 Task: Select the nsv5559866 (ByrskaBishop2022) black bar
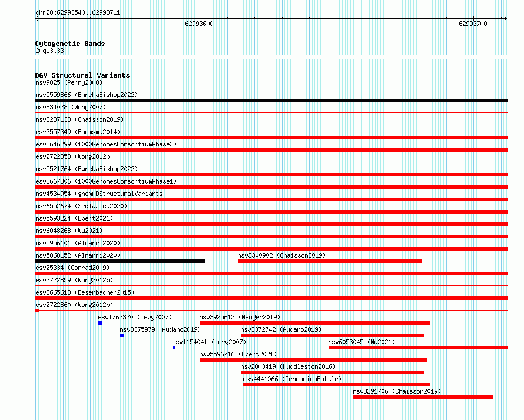coord(271,101)
